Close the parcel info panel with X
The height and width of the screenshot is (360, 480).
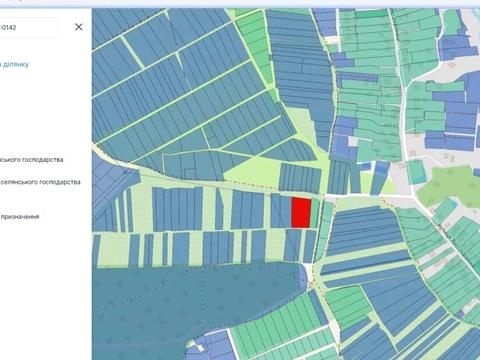[x=79, y=27]
